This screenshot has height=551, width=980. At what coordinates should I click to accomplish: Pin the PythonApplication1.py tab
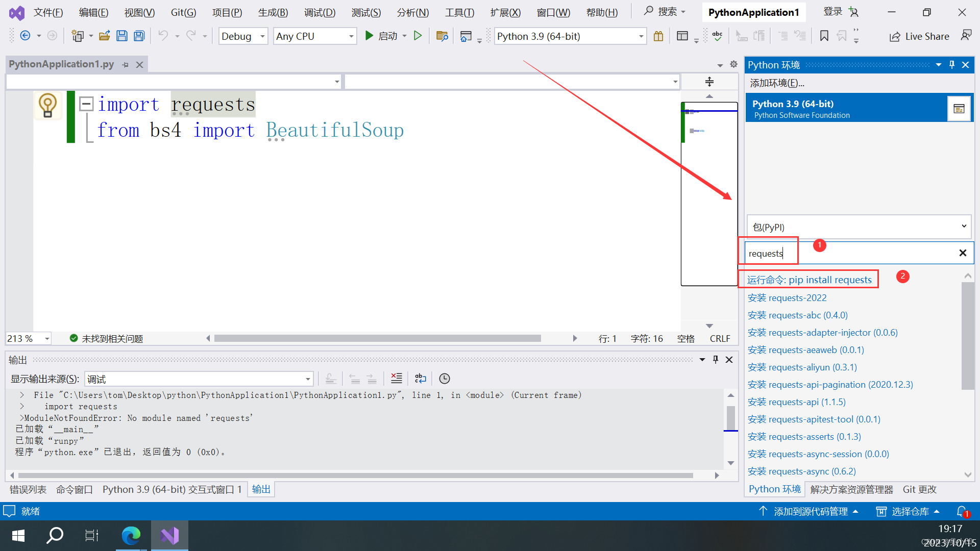click(x=126, y=65)
